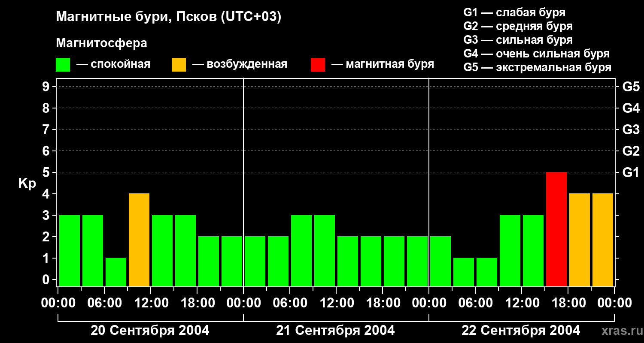Click the 'G3 — сильная буря' line

(x=518, y=40)
